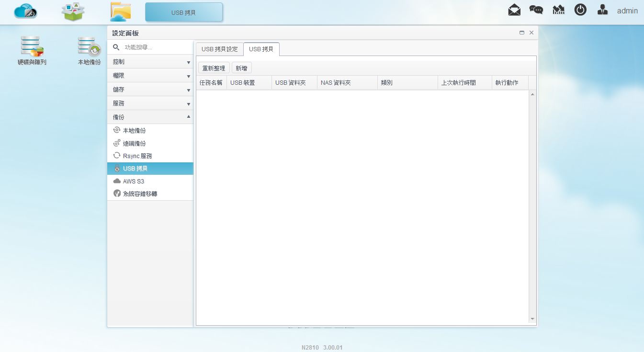This screenshot has width=644, height=352.
Task: Click the 執行動作 column header
Action: 510,83
